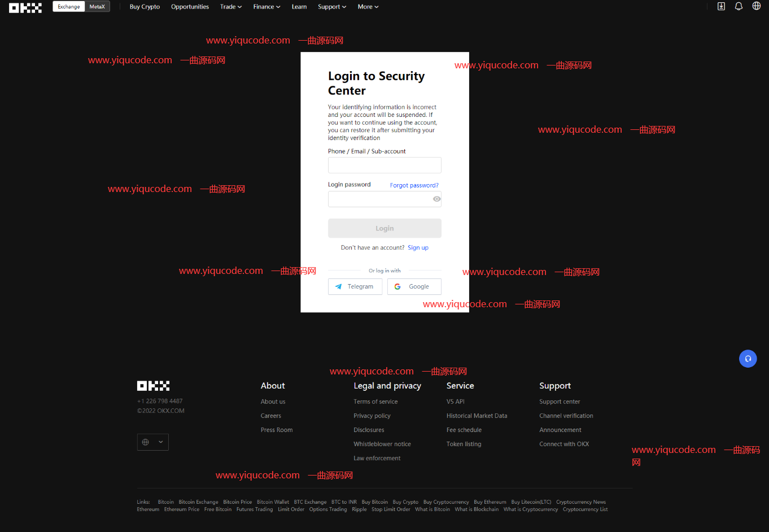Open the Disclosures link
Screen dimensions: 769x532
tap(369, 430)
